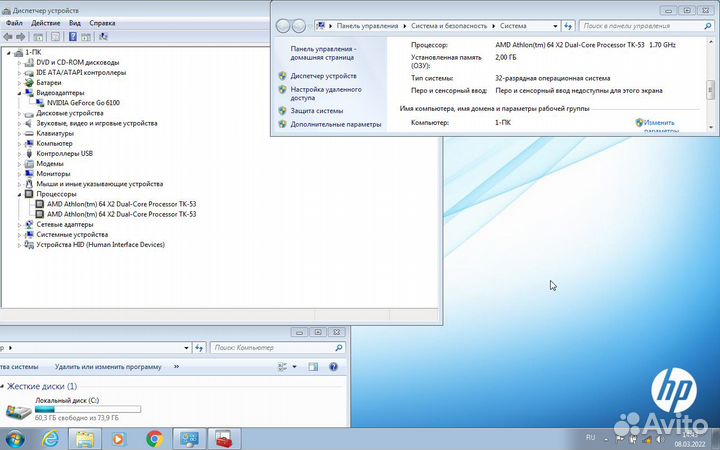Collapse the Видеоадаптеры tree node

[19, 93]
